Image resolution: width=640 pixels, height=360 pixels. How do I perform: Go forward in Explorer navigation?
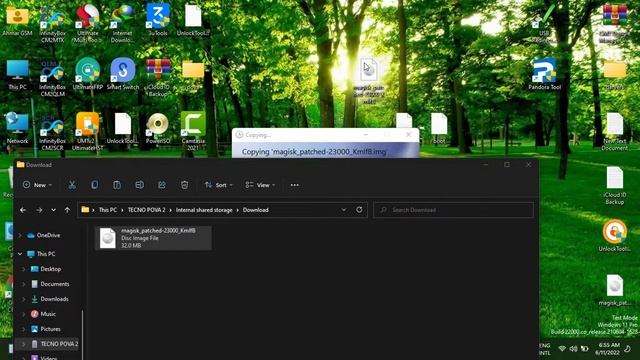pyautogui.click(x=39, y=210)
